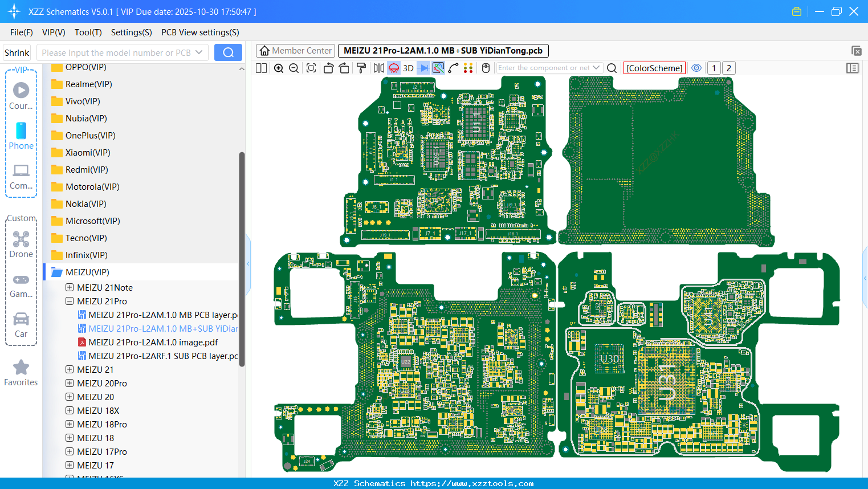
Task: Switch to 3D view
Action: point(408,68)
